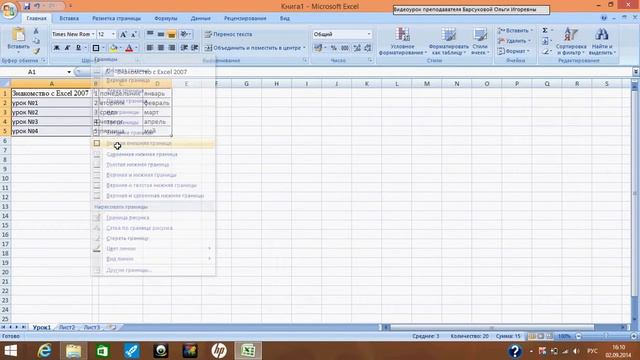Select thick outside border menu option
This screenshot has height=360, width=640.
(x=153, y=143)
